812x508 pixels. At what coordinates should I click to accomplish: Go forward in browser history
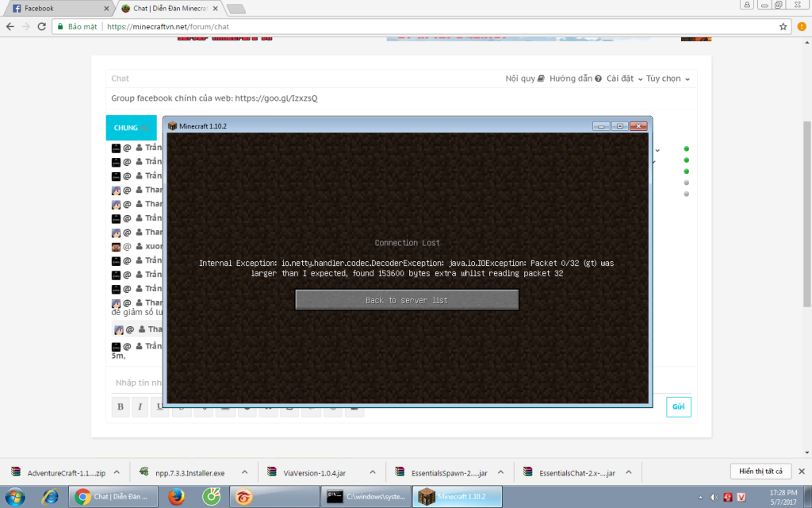click(26, 26)
